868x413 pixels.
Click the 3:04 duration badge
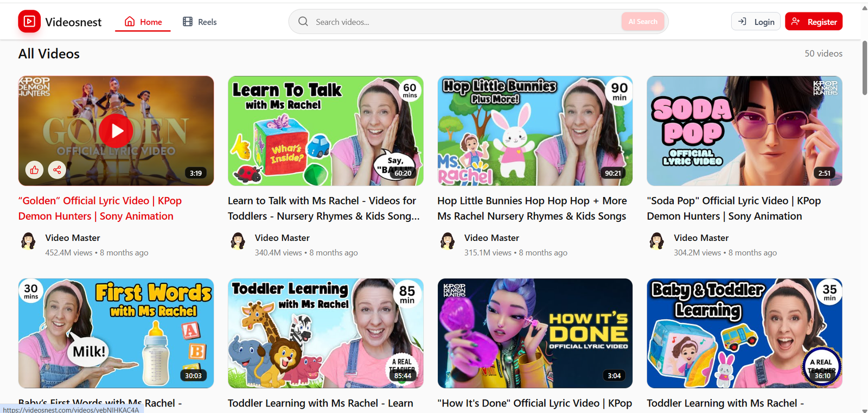click(614, 376)
